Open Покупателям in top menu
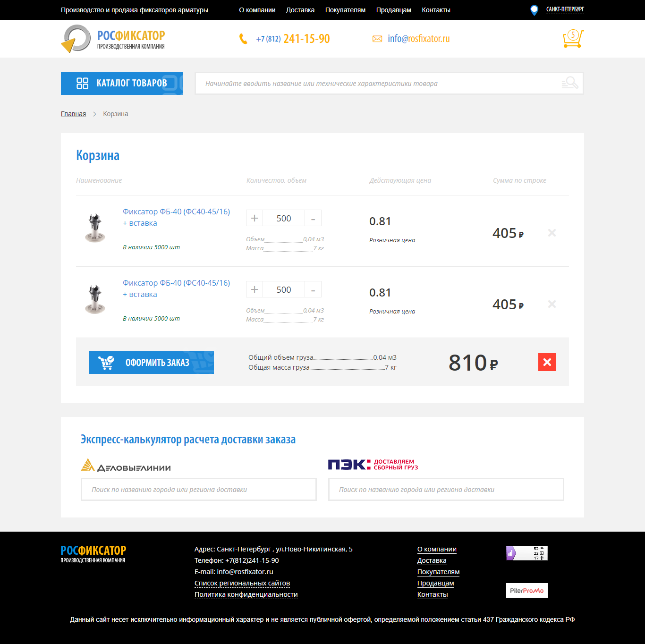The width and height of the screenshot is (645, 644). [345, 10]
